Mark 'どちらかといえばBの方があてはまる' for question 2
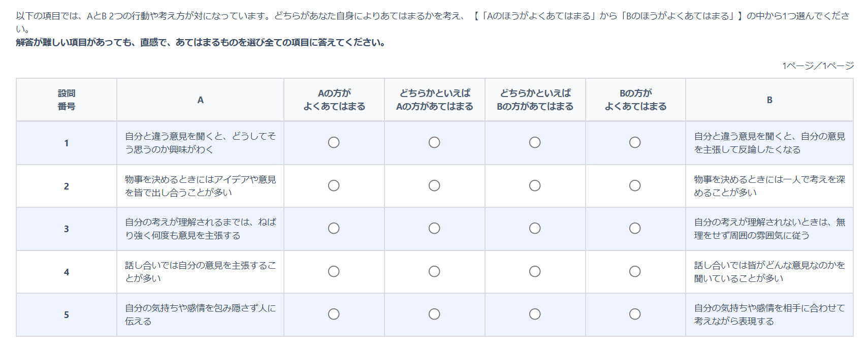868x348 pixels. point(535,185)
